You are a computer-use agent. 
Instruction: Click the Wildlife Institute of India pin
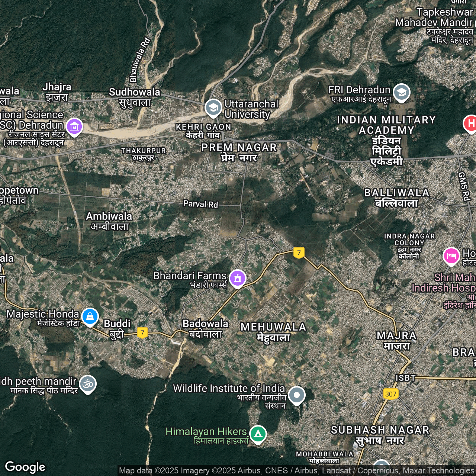(x=296, y=395)
